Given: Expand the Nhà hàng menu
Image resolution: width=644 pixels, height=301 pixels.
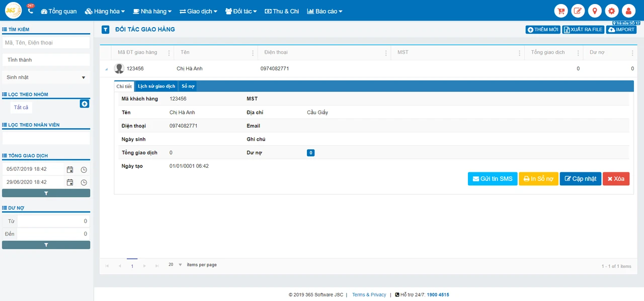Looking at the screenshot, I should point(152,11).
